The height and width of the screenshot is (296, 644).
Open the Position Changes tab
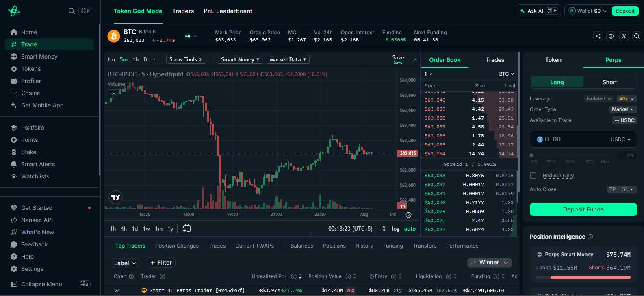[177, 246]
